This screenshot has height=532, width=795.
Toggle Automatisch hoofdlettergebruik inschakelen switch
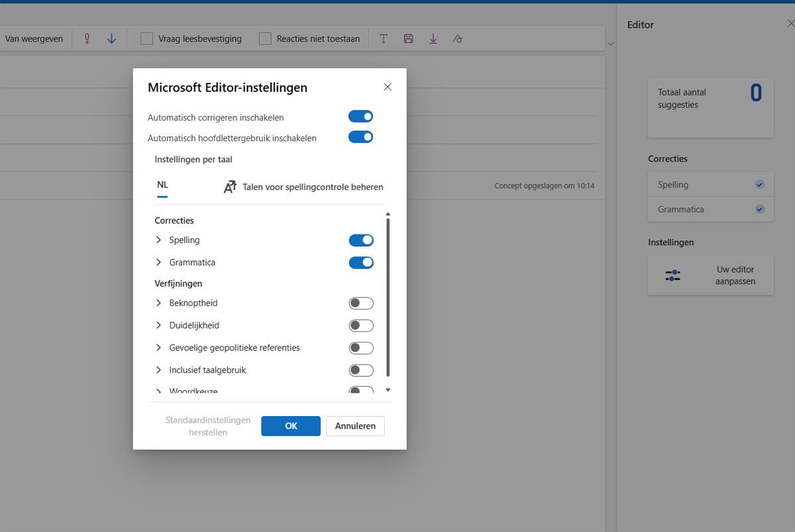point(361,137)
